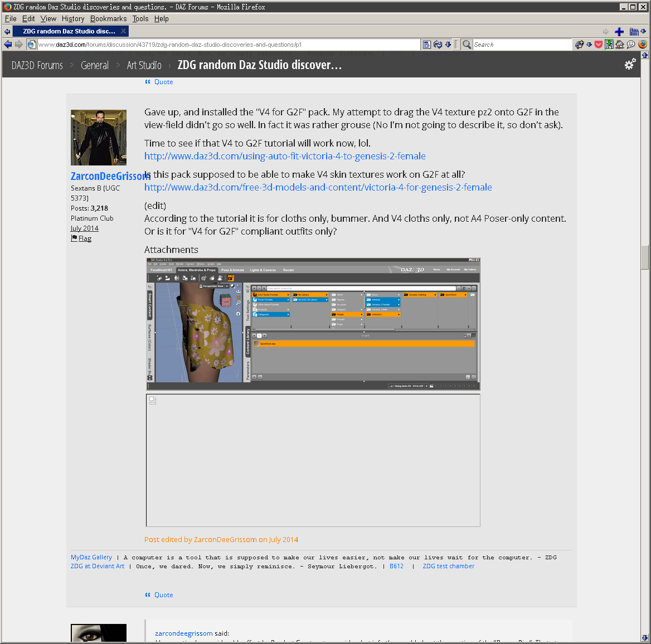Viewport: 651px width, 644px height.
Task: Open the B612 signature link
Action: pyautogui.click(x=396, y=566)
